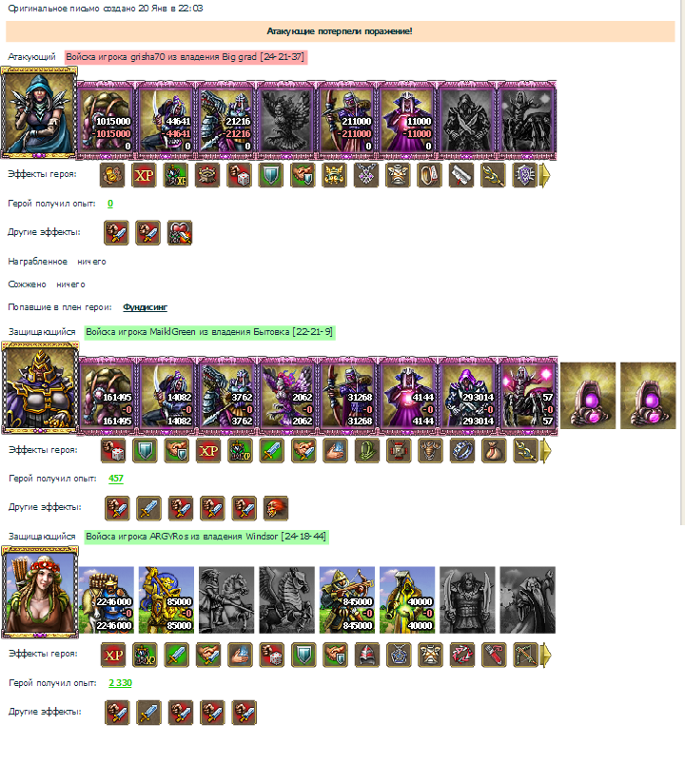Click the attacker's hooded hero portrait
The image size is (685, 784).
click(x=39, y=113)
